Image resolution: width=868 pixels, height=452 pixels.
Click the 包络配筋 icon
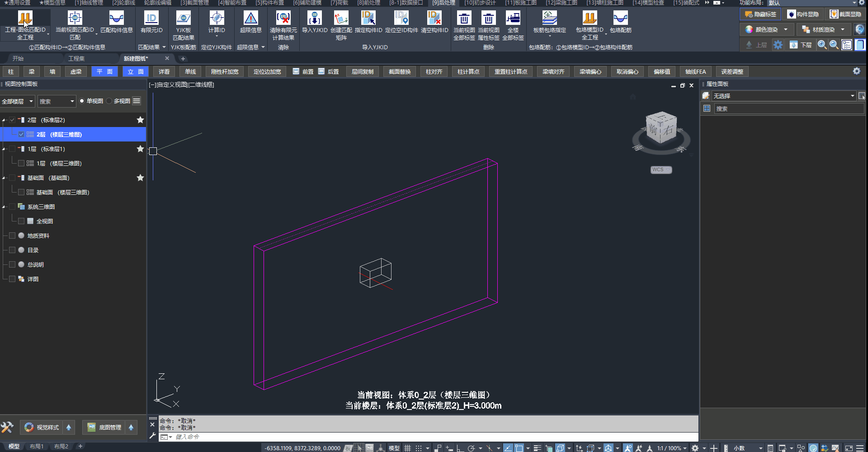click(620, 19)
